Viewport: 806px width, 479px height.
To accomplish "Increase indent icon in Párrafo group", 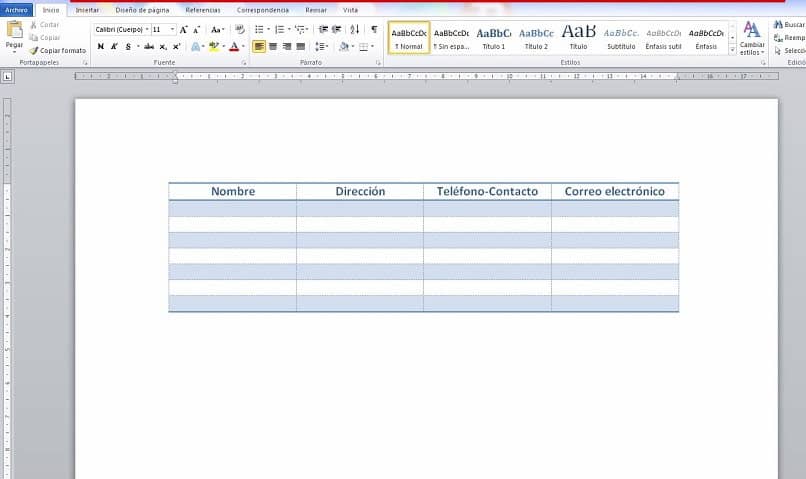I will pos(337,30).
